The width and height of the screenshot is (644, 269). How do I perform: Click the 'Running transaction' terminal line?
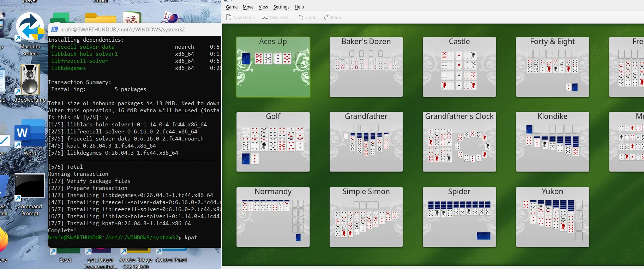pyautogui.click(x=78, y=174)
